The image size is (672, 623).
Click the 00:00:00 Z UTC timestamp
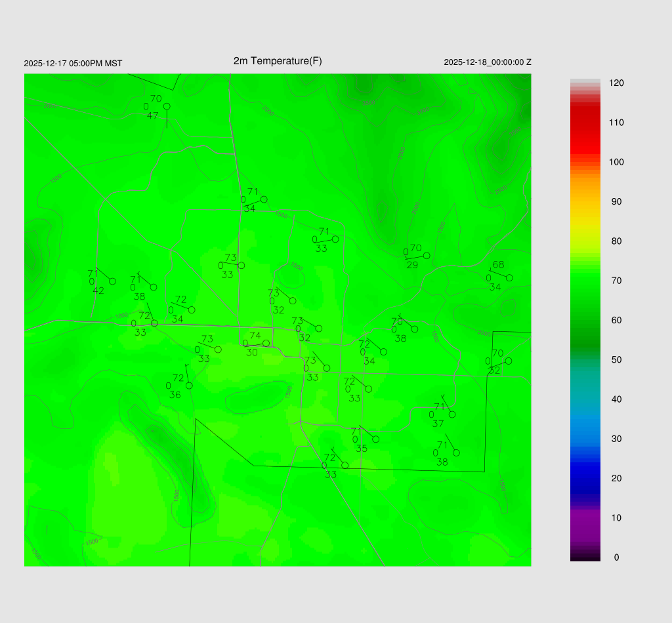click(488, 62)
